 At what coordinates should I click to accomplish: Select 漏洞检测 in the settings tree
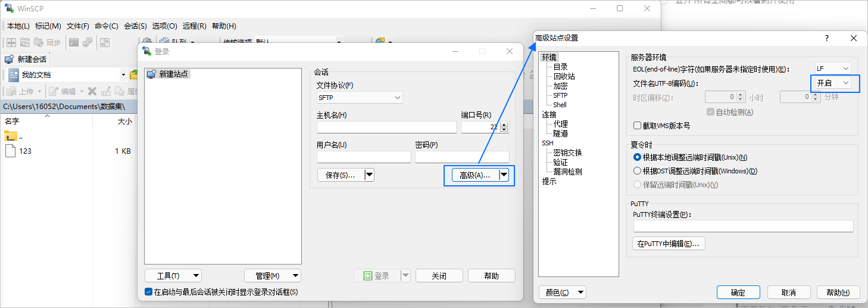click(x=567, y=172)
